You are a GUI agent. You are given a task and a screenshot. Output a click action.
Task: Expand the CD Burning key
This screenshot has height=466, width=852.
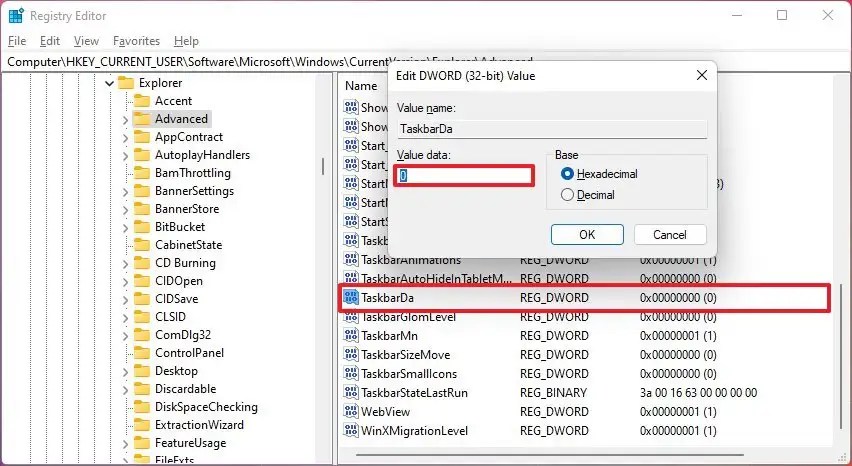[x=126, y=263]
